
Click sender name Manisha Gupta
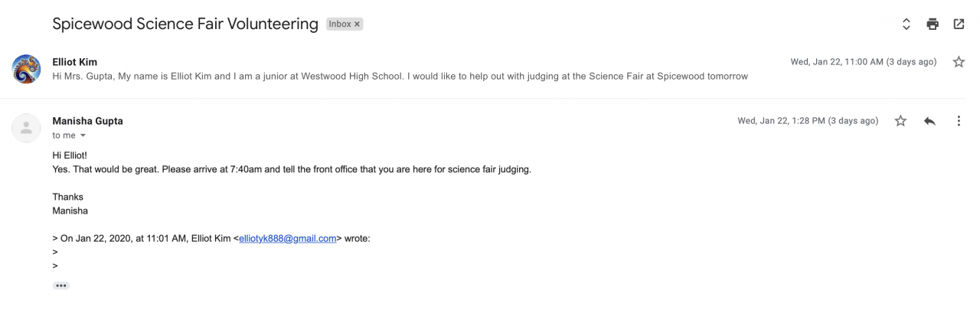pyautogui.click(x=87, y=121)
